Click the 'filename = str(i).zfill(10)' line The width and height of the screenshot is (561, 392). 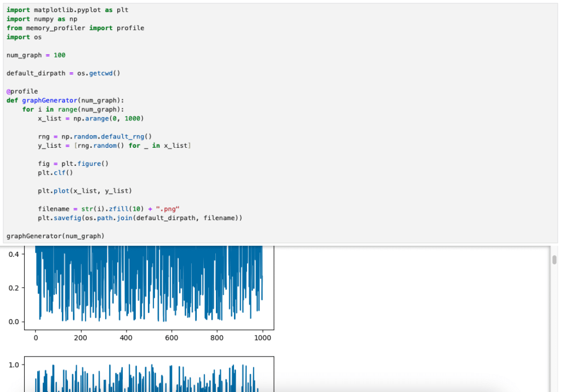(x=109, y=209)
